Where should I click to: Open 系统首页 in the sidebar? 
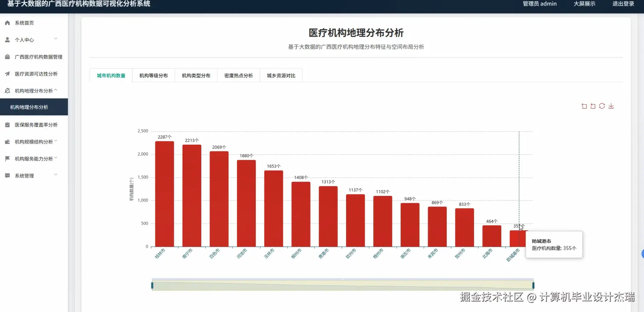point(34,23)
